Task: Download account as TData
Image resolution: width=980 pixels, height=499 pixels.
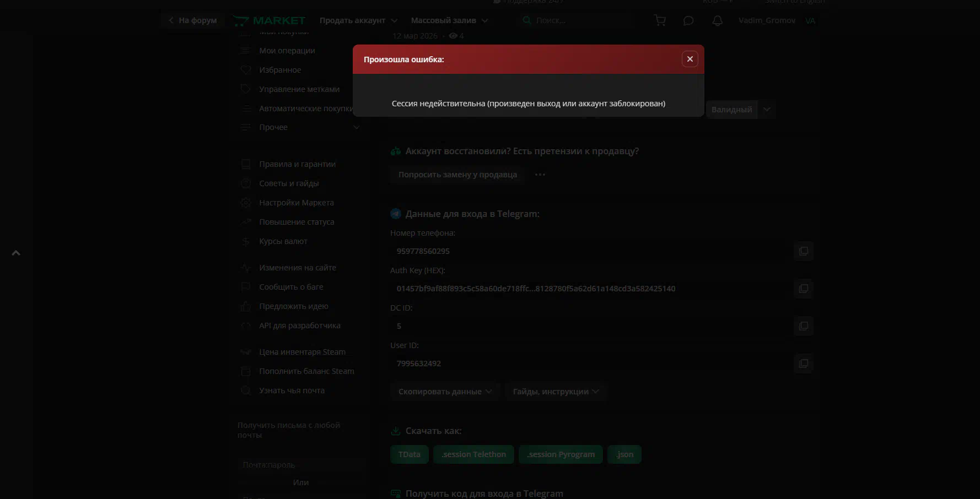Action: tap(409, 454)
